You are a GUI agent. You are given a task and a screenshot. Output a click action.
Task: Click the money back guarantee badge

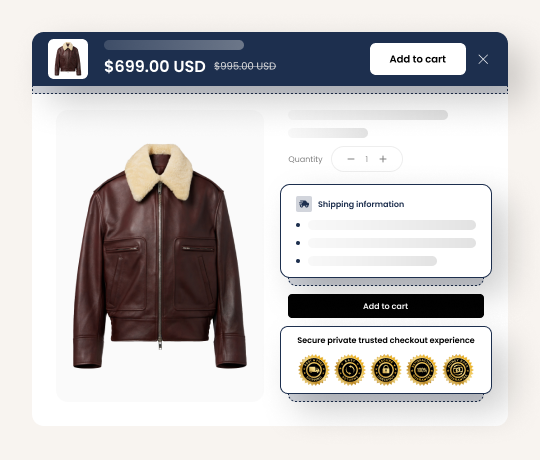pyautogui.click(x=458, y=370)
